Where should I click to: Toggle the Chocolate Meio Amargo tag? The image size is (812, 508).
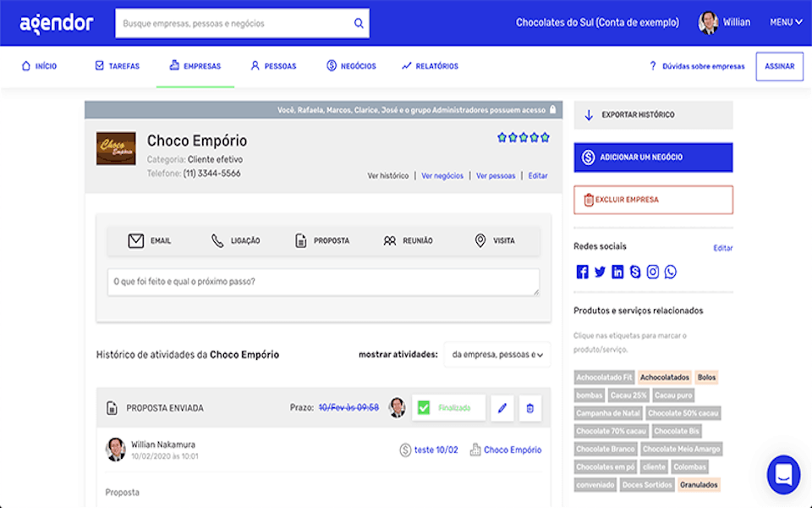point(681,449)
